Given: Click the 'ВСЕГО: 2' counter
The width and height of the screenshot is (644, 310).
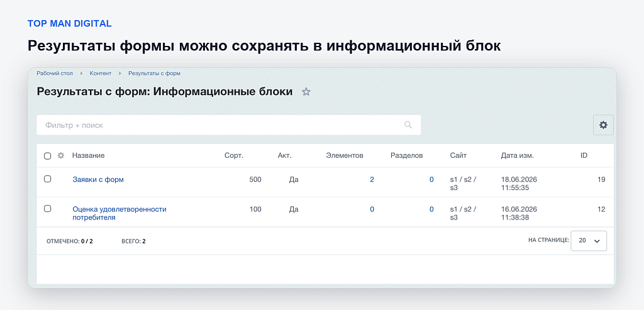Looking at the screenshot, I should pos(133,241).
